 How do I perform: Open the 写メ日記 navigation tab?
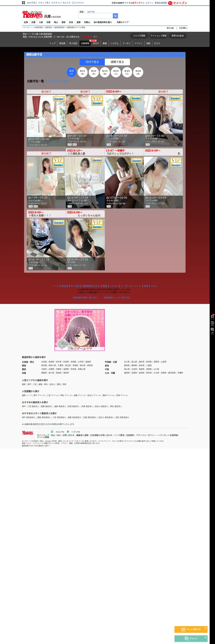point(73,43)
